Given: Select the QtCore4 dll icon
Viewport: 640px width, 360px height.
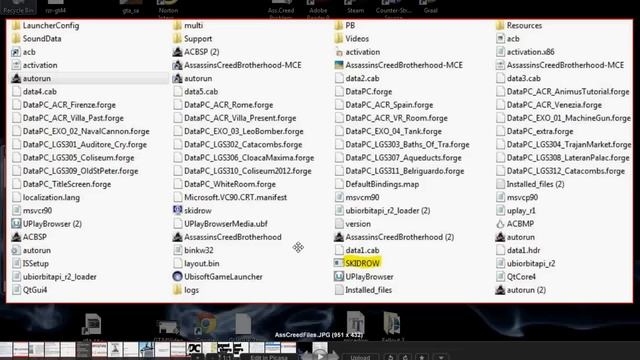Looking at the screenshot, I should tap(500, 277).
